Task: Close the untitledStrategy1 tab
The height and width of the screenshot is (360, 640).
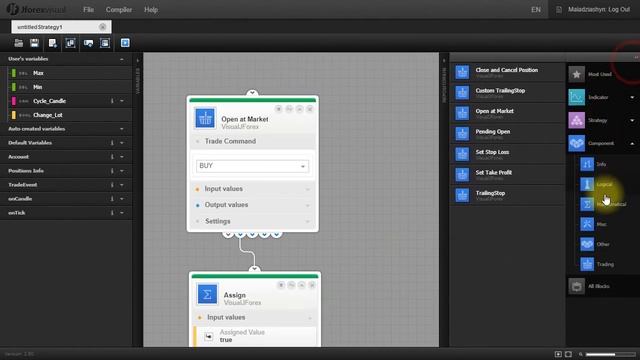Action: coord(102,27)
